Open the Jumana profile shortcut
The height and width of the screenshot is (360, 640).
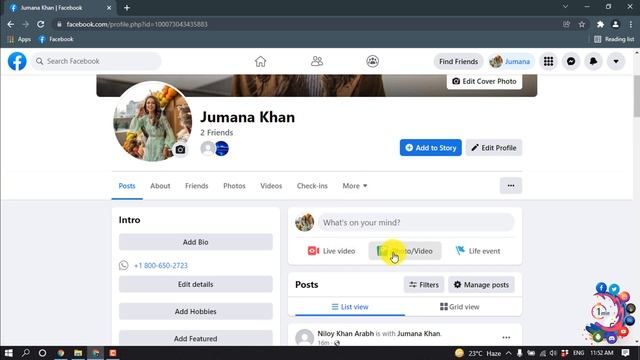[510, 61]
